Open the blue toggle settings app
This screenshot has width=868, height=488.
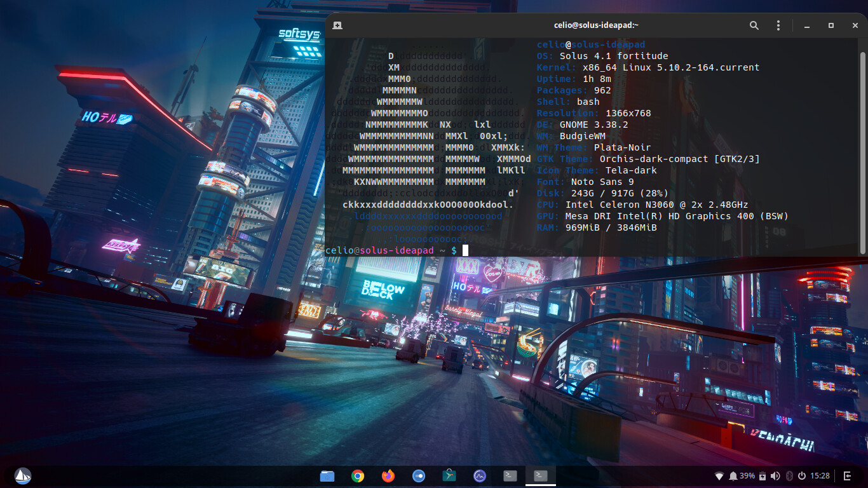(419, 475)
